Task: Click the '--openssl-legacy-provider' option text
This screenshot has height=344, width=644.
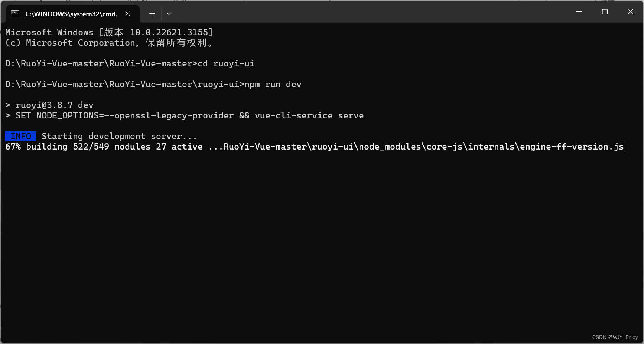Action: [x=169, y=115]
